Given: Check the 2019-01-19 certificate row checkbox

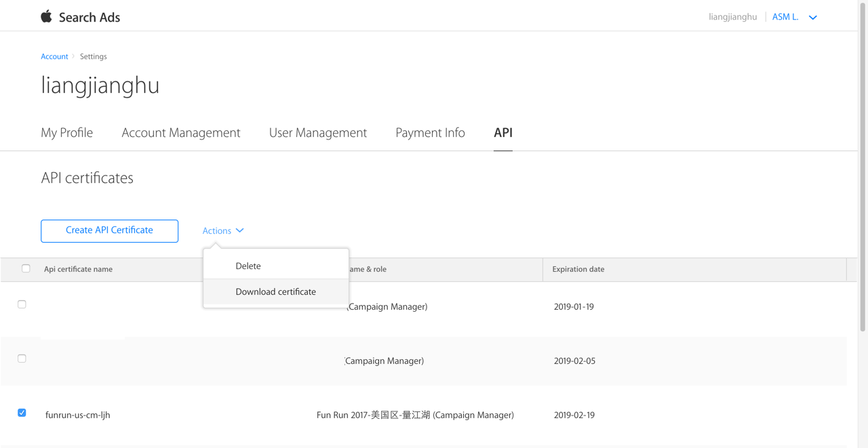Looking at the screenshot, I should point(22,304).
